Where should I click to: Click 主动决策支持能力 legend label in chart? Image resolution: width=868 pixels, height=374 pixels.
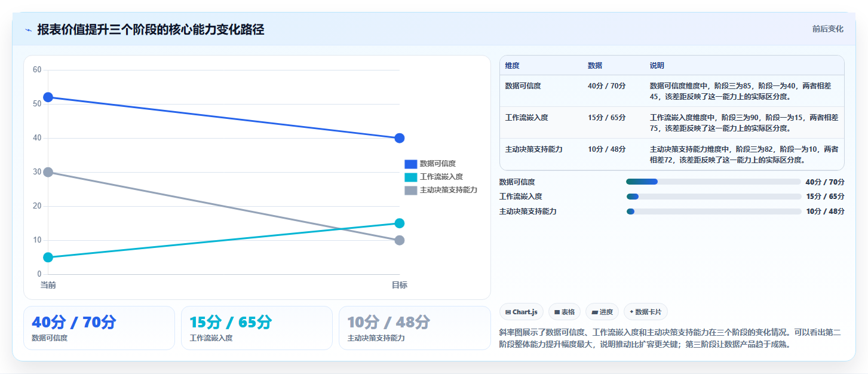pyautogui.click(x=449, y=190)
